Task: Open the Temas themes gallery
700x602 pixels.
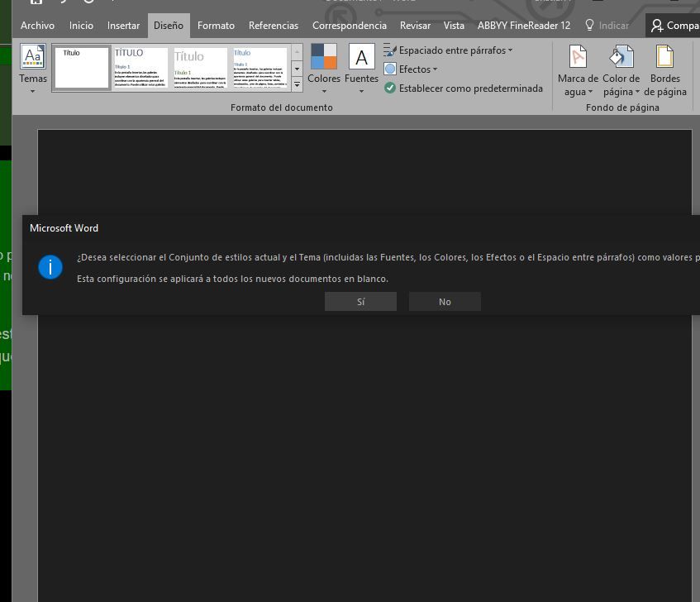Action: [x=32, y=69]
